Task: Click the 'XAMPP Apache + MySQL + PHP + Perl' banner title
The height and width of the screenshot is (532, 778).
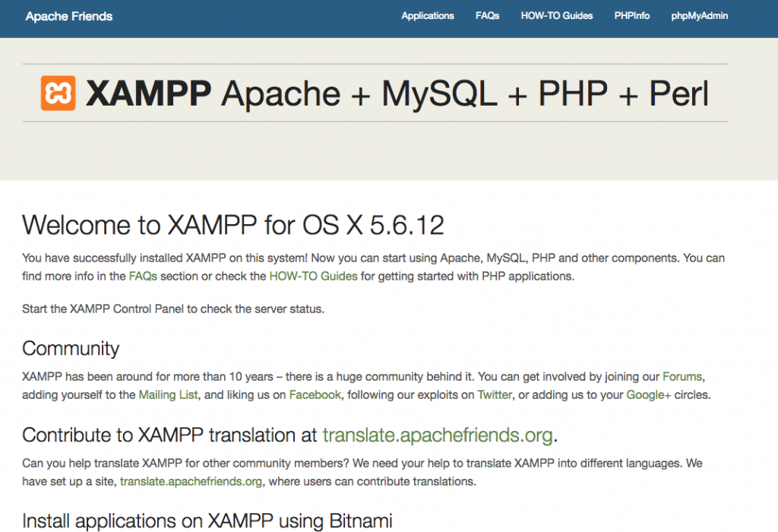Action: 397,93
